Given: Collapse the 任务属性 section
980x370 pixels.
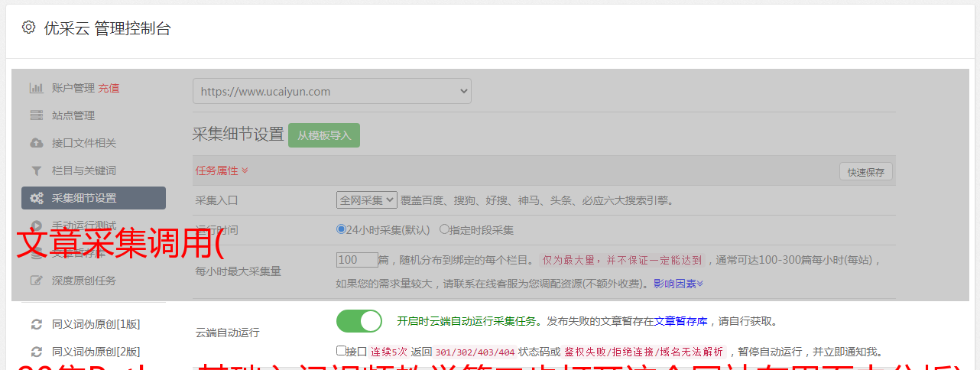Looking at the screenshot, I should [x=222, y=170].
